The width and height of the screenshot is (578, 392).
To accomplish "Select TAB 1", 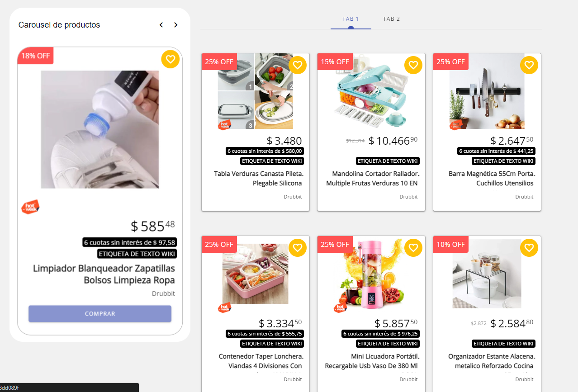I will point(351,19).
